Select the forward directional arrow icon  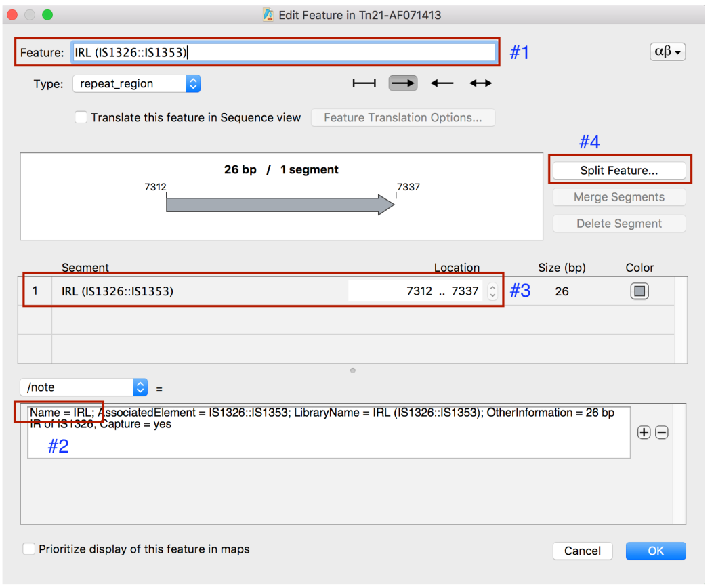[403, 83]
